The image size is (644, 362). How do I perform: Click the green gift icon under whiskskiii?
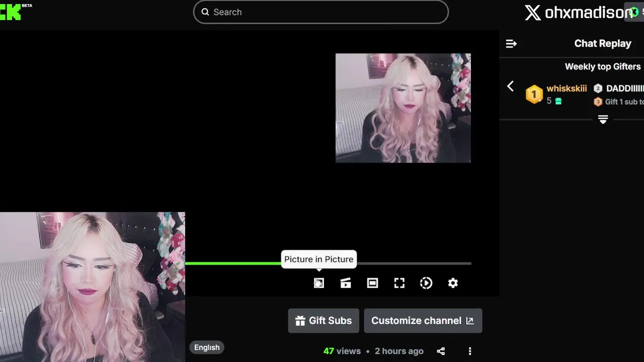coord(558,101)
